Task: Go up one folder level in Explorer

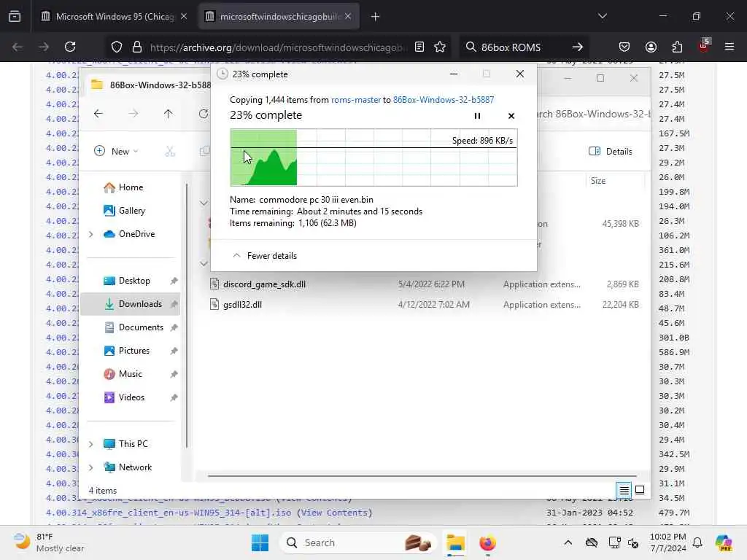Action: [169, 113]
